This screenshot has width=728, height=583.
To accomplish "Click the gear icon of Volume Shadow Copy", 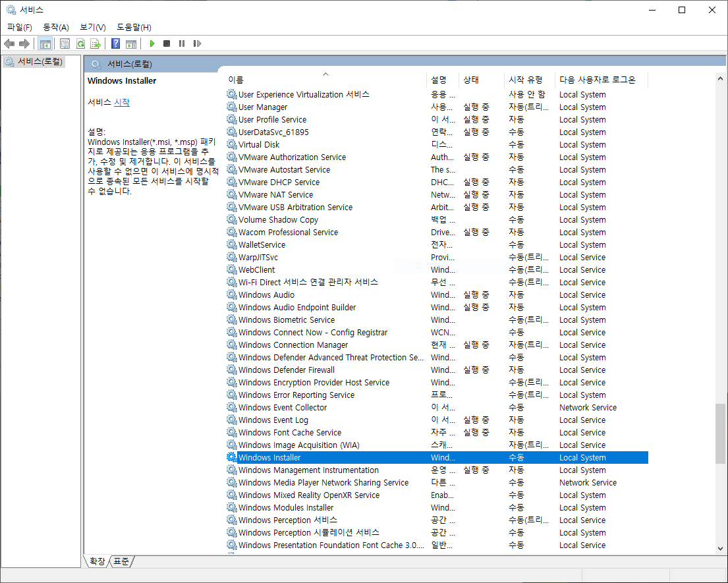I will [x=232, y=219].
